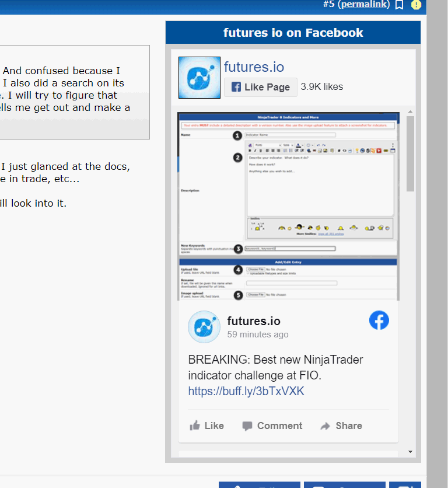
Task: Comment on the NinjaTrader challenge post
Action: 272,426
